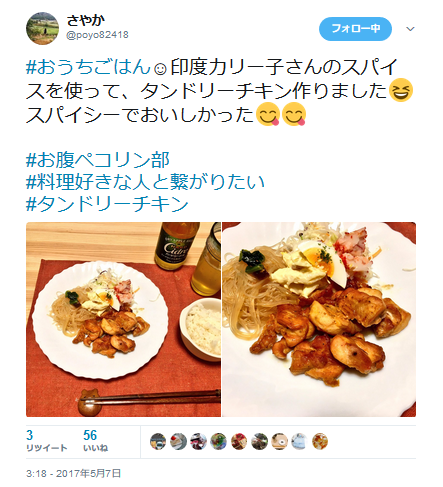Open the さやか display name link
The width and height of the screenshot is (443, 487).
point(86,21)
